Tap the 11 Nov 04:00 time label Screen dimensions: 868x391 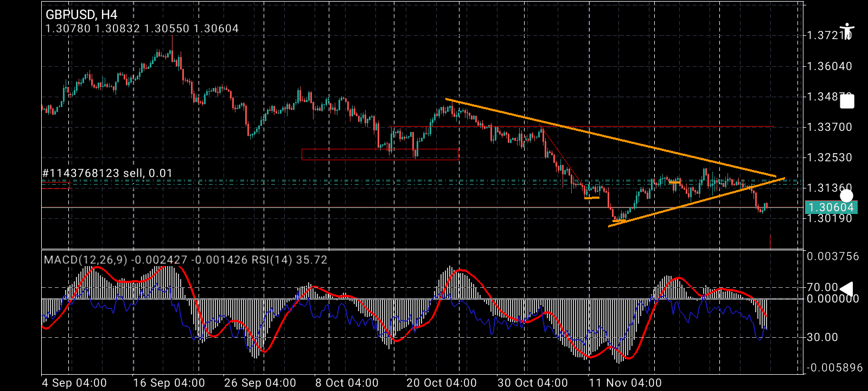(626, 383)
